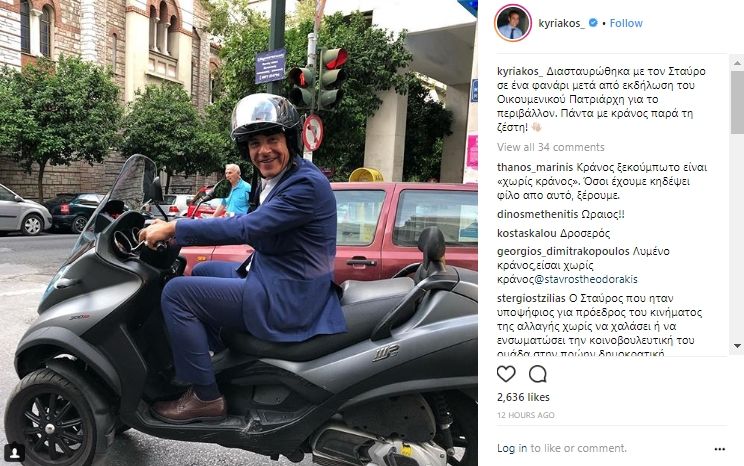744x466 pixels.
Task: Click the 12 HOURS AGO timestamp
Action: pos(526,415)
